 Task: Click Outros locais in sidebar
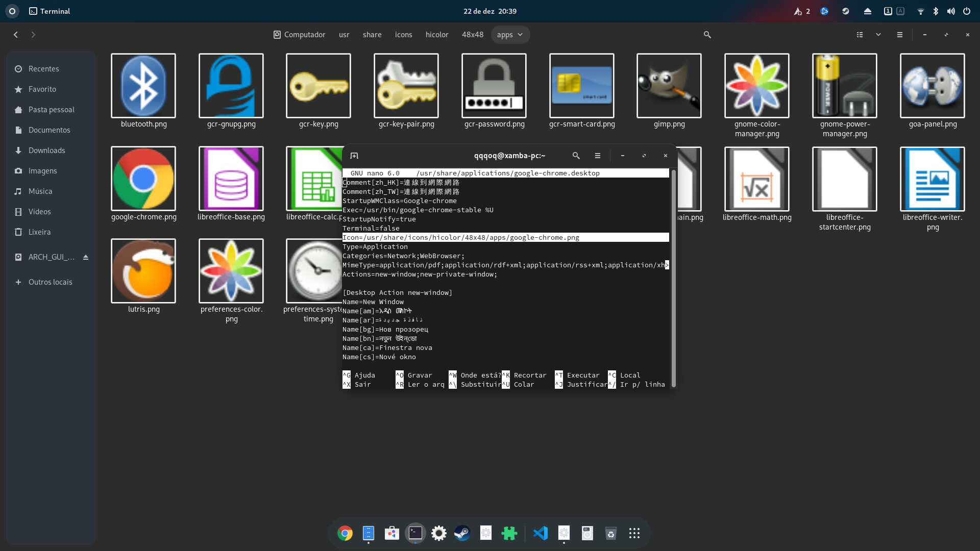[x=50, y=282]
